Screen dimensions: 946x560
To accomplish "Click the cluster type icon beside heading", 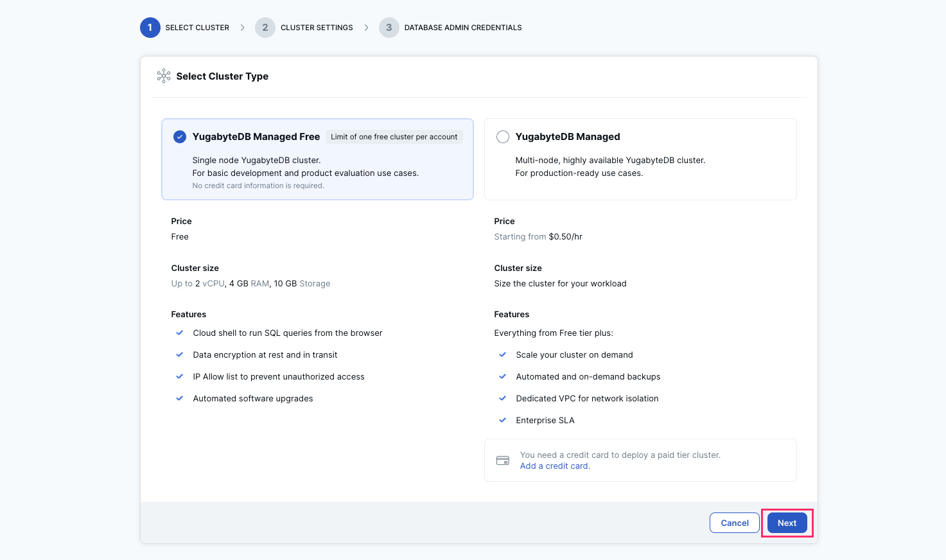I will tap(164, 76).
